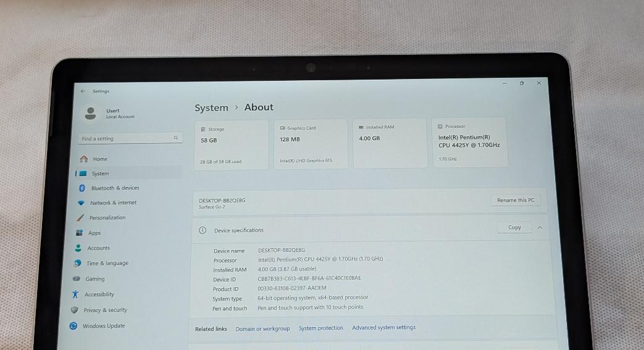Click the back arrow in Settings header
Screen dimensions: 644x350
click(x=83, y=91)
